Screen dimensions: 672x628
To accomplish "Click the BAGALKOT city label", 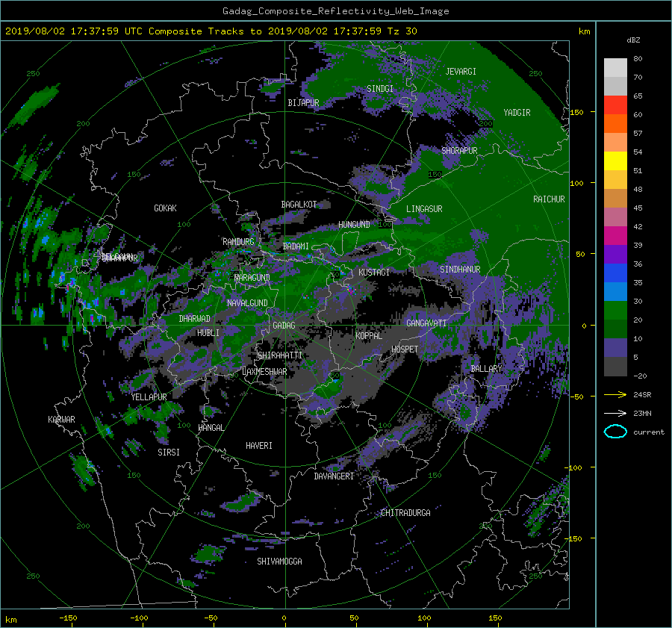I will click(299, 205).
